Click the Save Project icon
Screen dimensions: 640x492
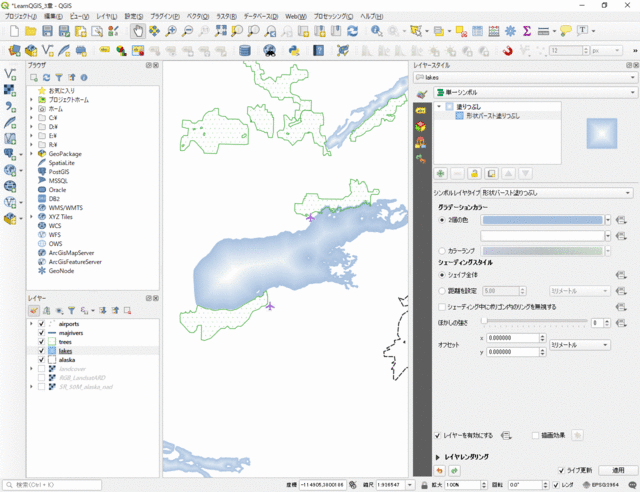coord(47,31)
